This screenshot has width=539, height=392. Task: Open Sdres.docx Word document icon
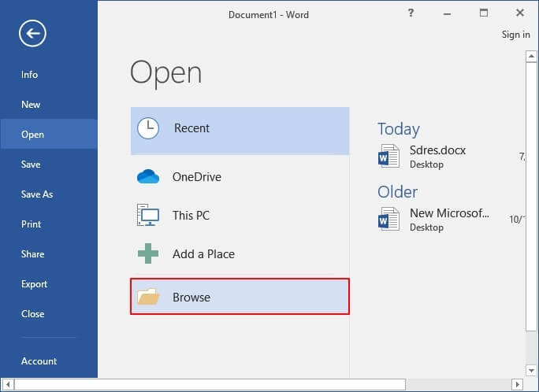pyautogui.click(x=389, y=156)
